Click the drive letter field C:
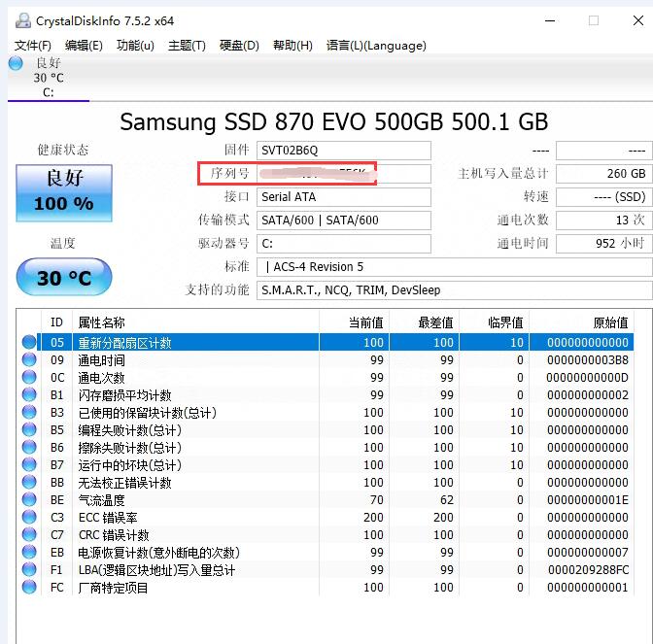Image resolution: width=653 pixels, height=644 pixels. click(344, 244)
